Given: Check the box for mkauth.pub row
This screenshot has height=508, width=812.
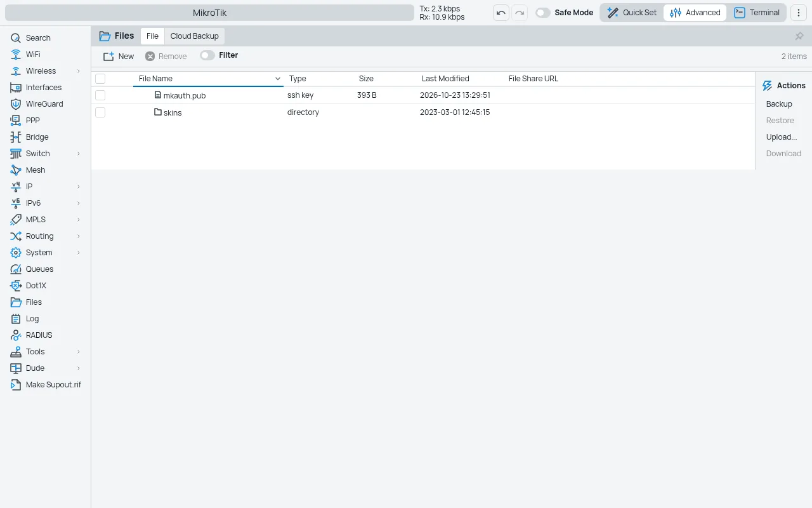Looking at the screenshot, I should click(100, 95).
